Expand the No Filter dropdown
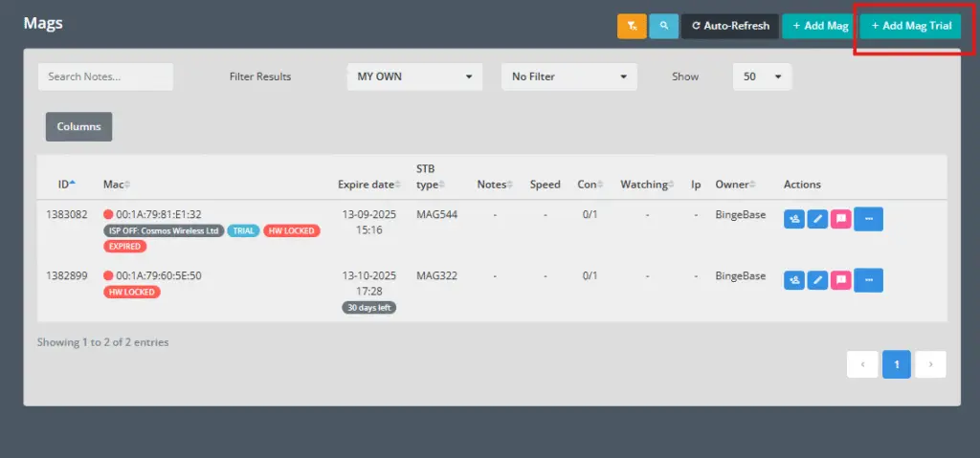 568,76
